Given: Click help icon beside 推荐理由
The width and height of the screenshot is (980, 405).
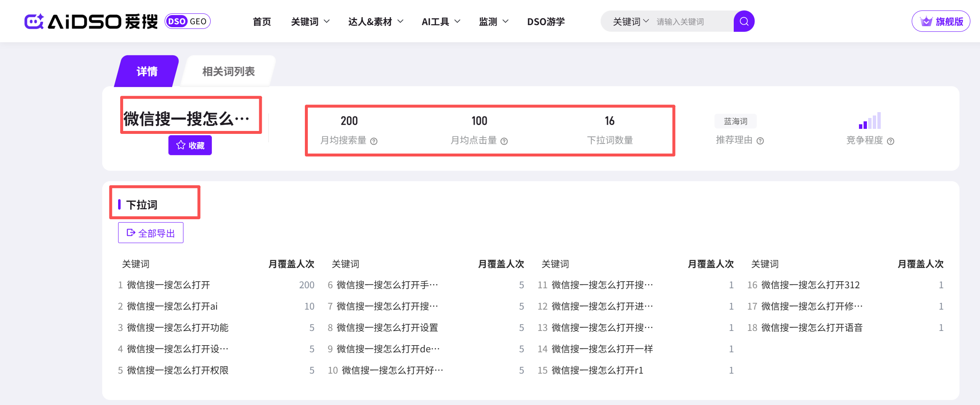Looking at the screenshot, I should click(760, 141).
